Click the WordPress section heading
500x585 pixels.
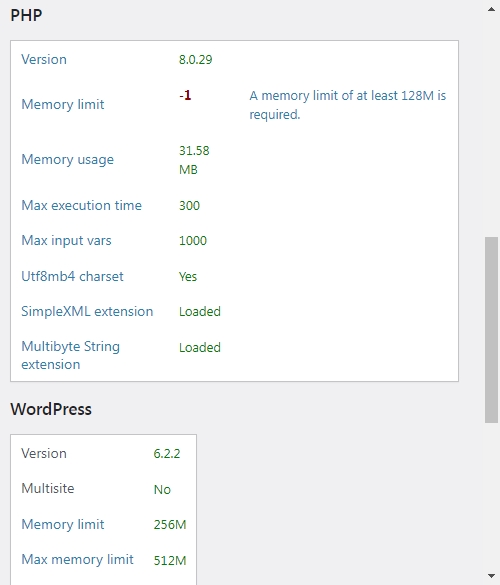[51, 409]
